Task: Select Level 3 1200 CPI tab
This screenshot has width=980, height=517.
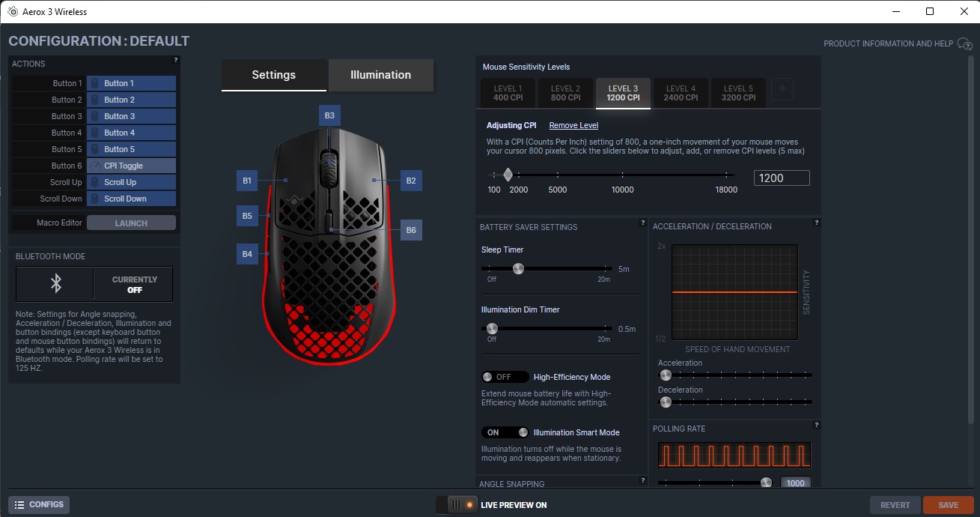Action: [x=623, y=93]
